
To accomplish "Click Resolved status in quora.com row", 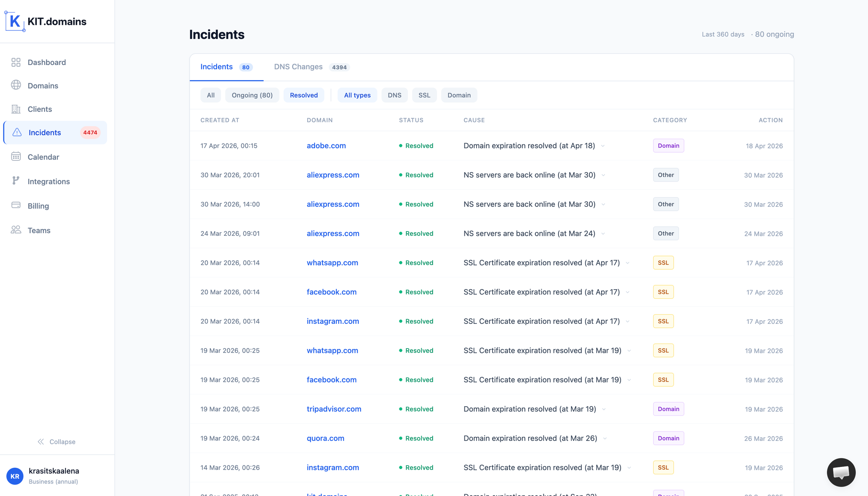I will 416,438.
